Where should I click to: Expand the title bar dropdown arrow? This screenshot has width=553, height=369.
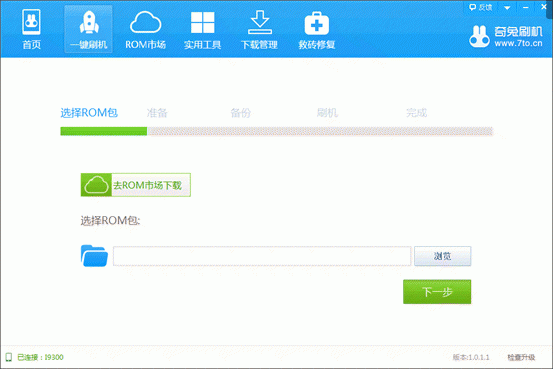507,7
